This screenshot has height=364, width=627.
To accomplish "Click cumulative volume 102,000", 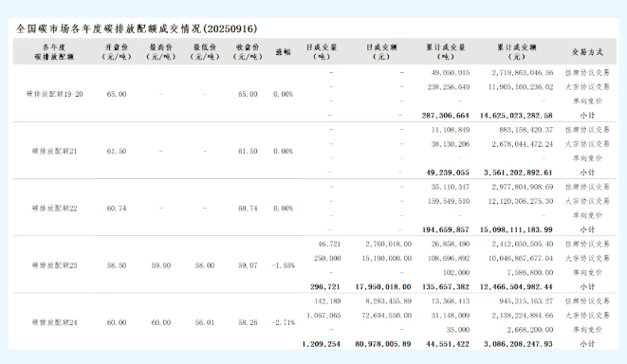I will [x=456, y=273].
